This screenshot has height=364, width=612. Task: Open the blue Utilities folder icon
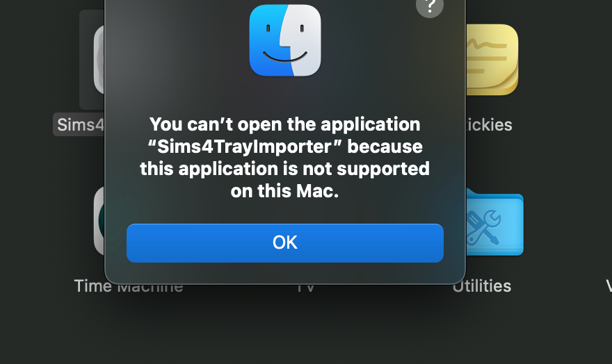click(x=494, y=222)
